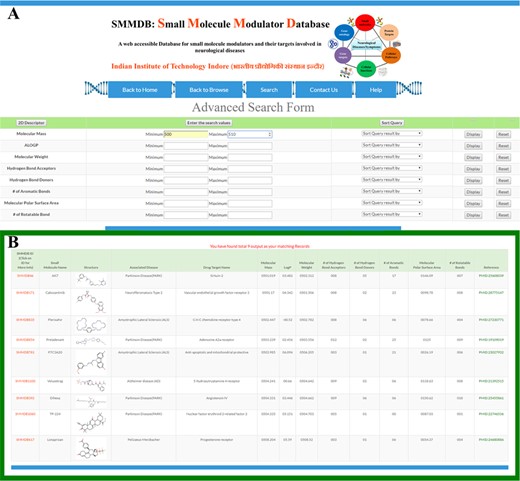Open the Contact Us page
Viewport: 520px width, 481px height.
coord(323,90)
